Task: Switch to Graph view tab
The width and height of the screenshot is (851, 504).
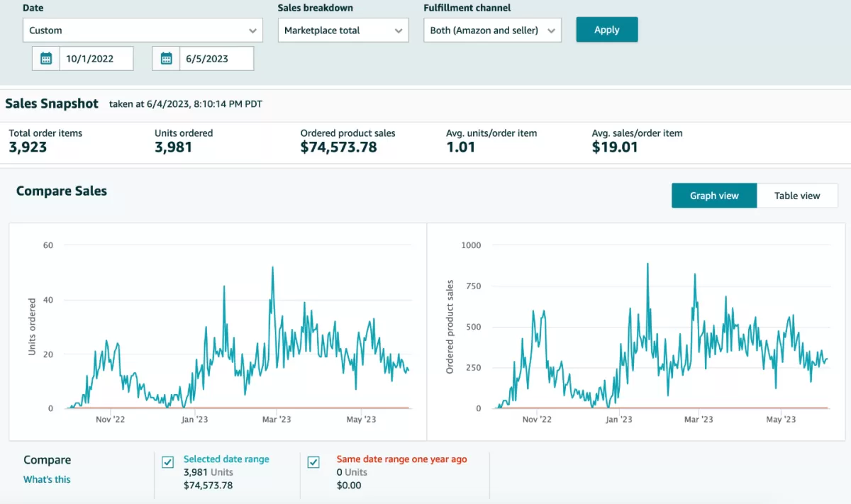Action: 714,196
